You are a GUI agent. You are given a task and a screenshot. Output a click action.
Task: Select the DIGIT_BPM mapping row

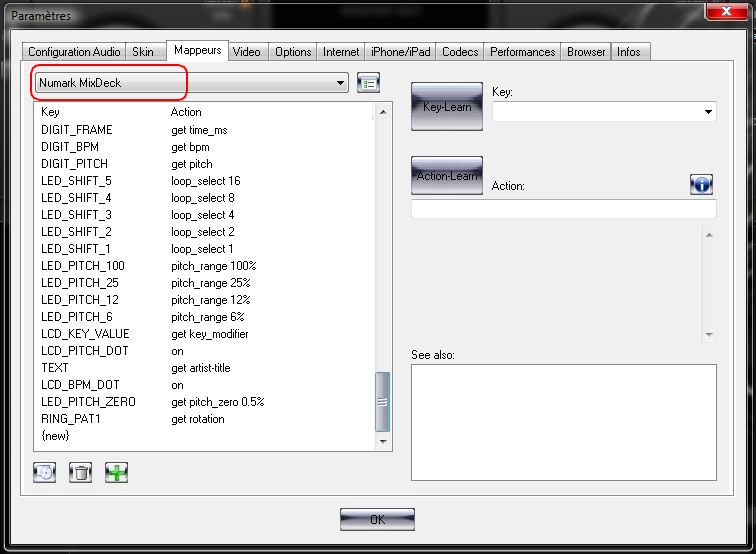click(x=70, y=147)
